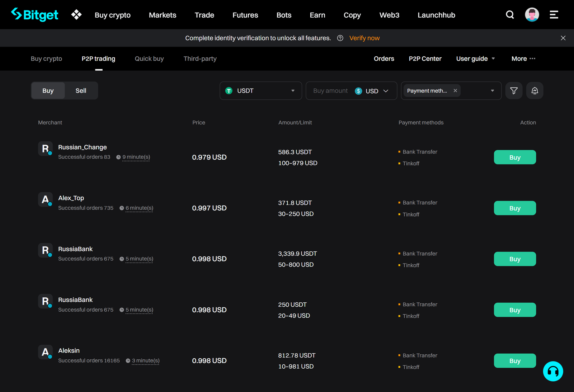Remove the Payment method filter with the X

pos(455,90)
